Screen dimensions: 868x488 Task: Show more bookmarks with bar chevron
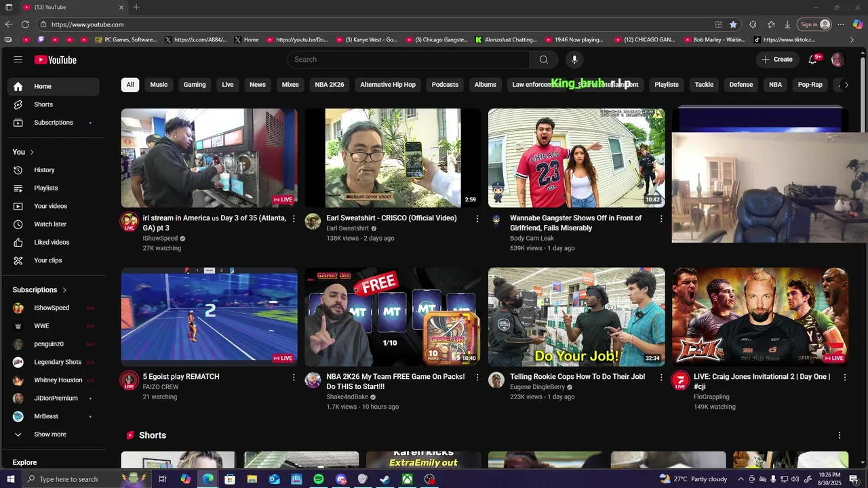click(852, 40)
